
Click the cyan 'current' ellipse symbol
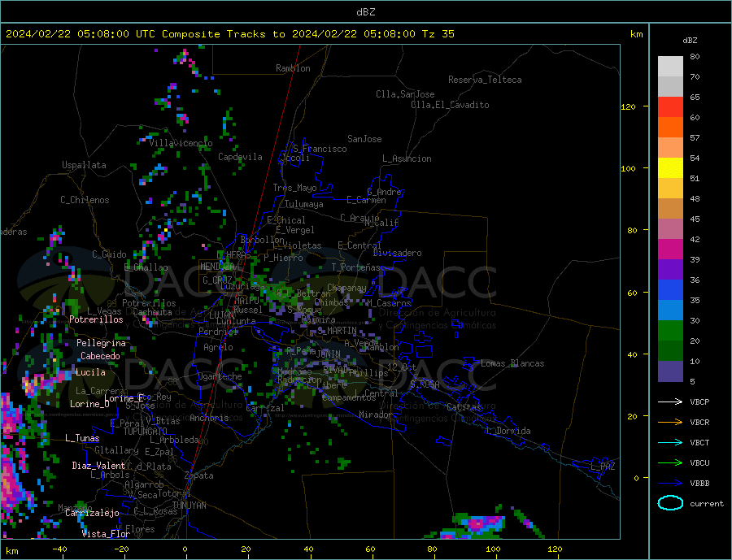(x=670, y=503)
